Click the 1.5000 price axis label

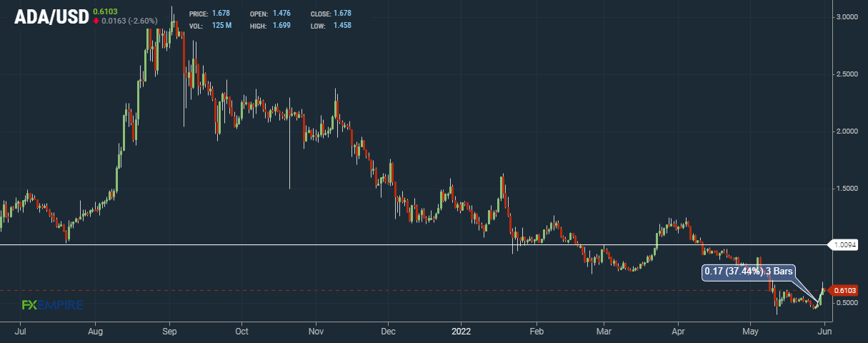(x=846, y=189)
